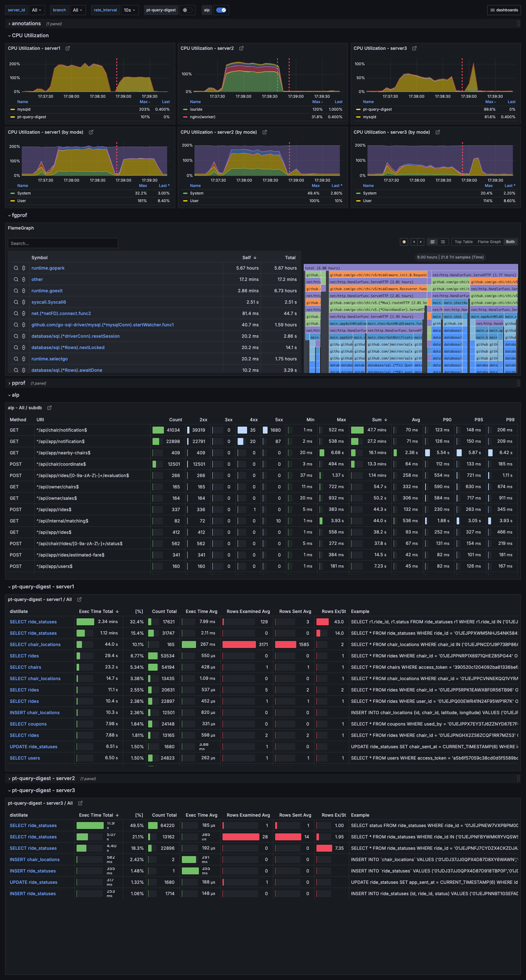The image size is (526, 980).
Task: Click the magnifier icon next to runtime.gopark
Action: [16, 268]
